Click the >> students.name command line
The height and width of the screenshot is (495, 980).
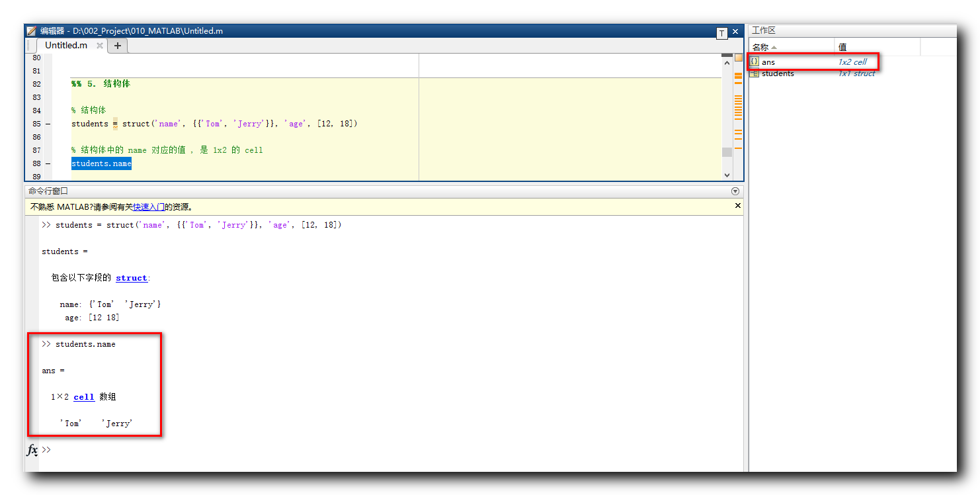point(79,344)
